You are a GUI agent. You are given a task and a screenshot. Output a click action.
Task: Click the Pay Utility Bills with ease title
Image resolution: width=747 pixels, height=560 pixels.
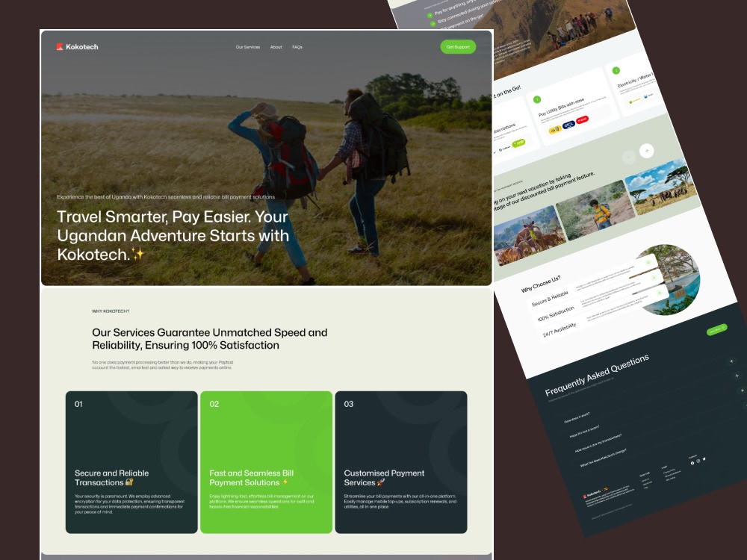pyautogui.click(x=561, y=108)
